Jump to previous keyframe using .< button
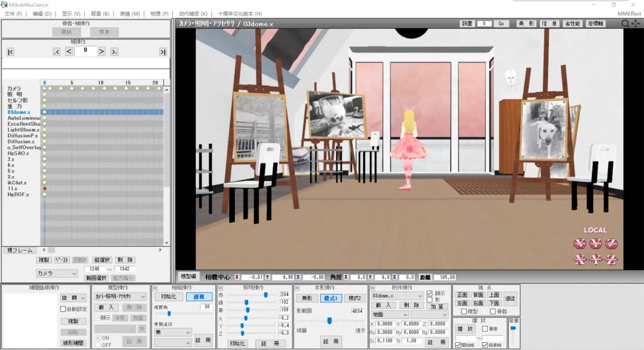The image size is (644, 350). point(57,52)
